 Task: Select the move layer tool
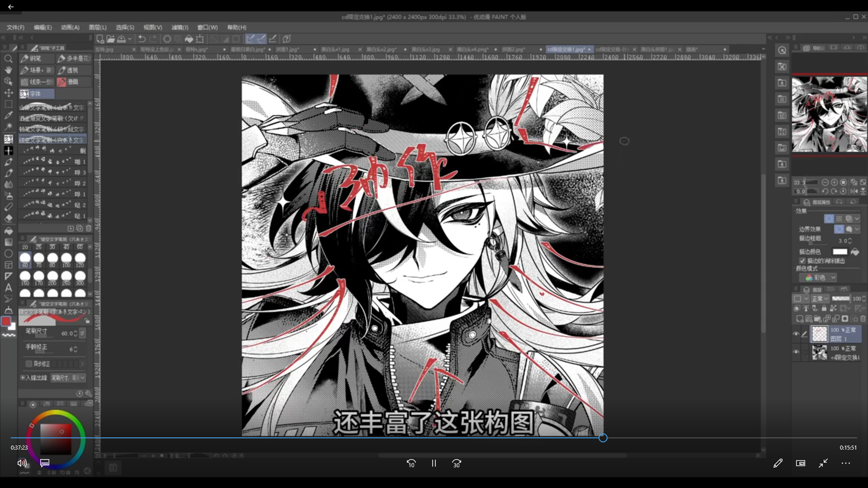pyautogui.click(x=8, y=93)
